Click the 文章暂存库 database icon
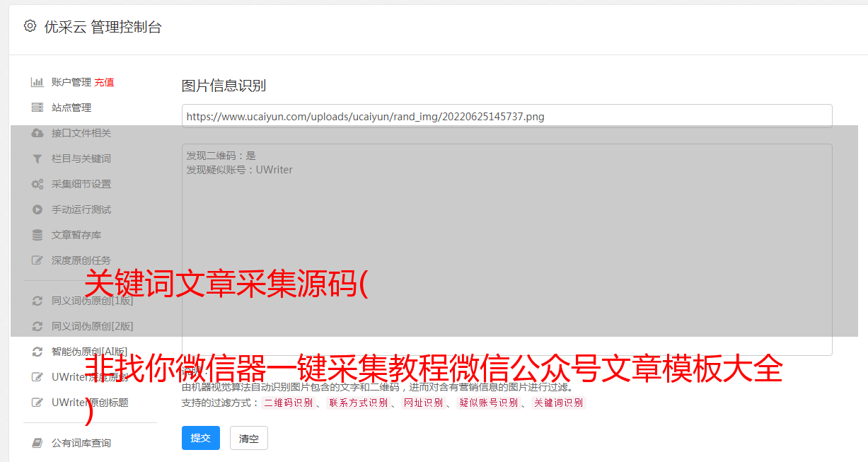The height and width of the screenshot is (462, 868). point(37,235)
